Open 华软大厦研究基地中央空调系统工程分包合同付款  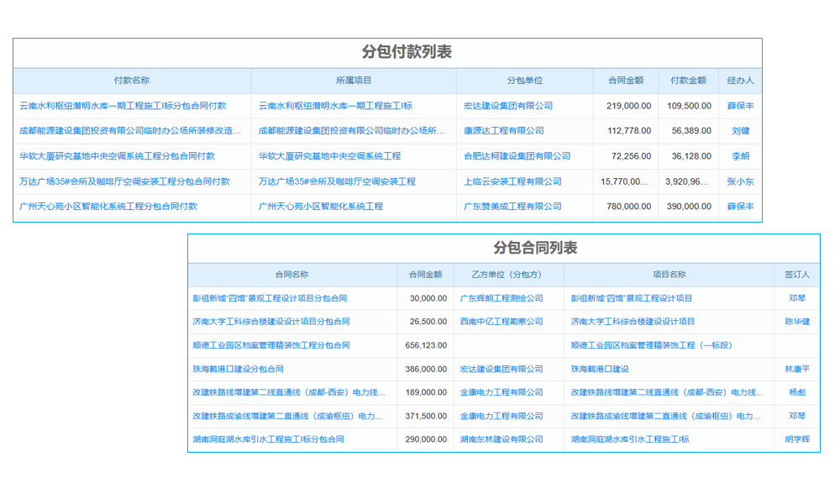pos(123,155)
